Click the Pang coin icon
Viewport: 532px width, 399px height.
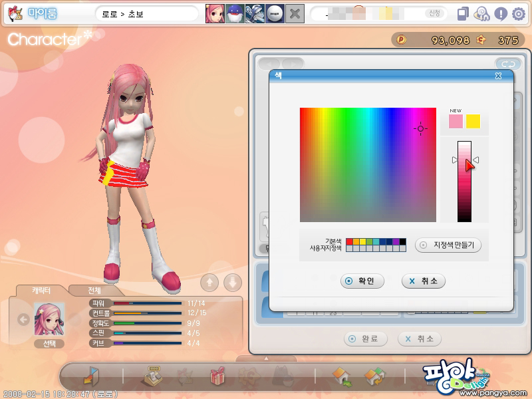pos(402,40)
